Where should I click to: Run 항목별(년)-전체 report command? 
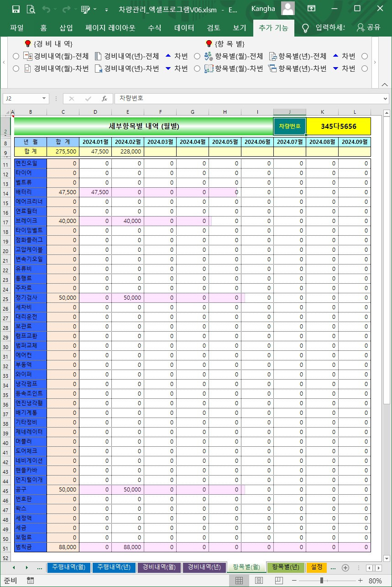(298, 56)
